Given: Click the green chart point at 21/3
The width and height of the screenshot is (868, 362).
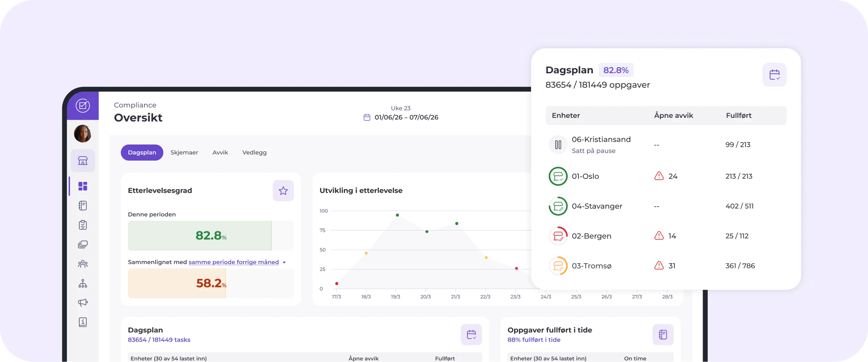Looking at the screenshot, I should [x=456, y=223].
